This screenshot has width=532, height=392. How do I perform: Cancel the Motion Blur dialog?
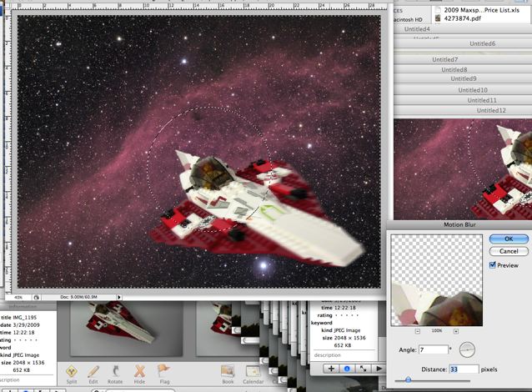tap(509, 251)
